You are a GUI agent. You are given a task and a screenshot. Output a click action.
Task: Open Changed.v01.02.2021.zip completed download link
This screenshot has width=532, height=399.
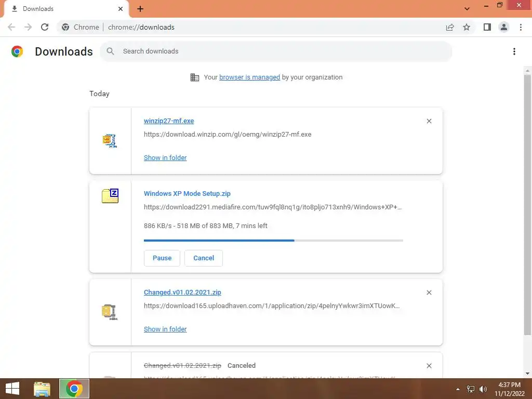pos(182,292)
